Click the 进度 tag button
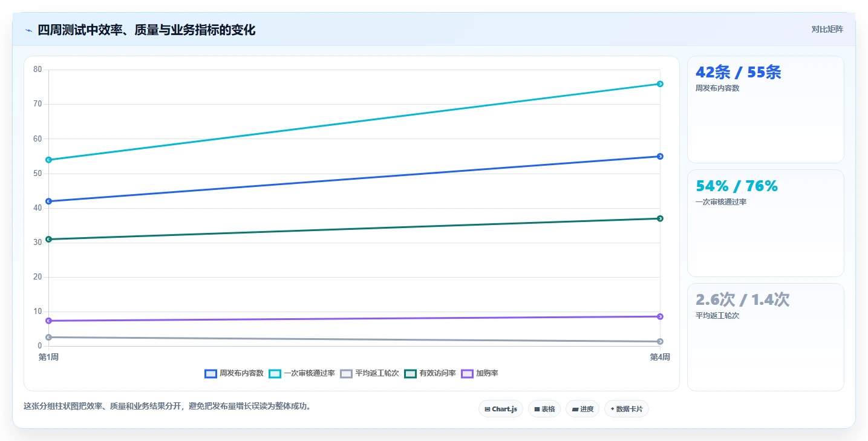 pos(582,409)
